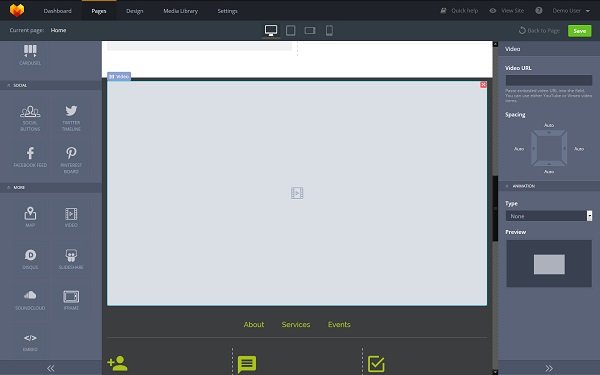Click the About link in footer
The width and height of the screenshot is (600, 375).
click(254, 324)
